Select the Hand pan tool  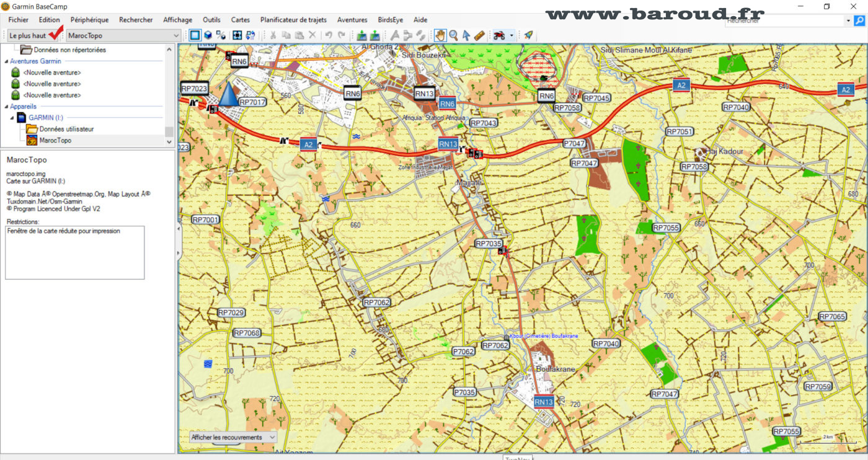click(x=440, y=35)
